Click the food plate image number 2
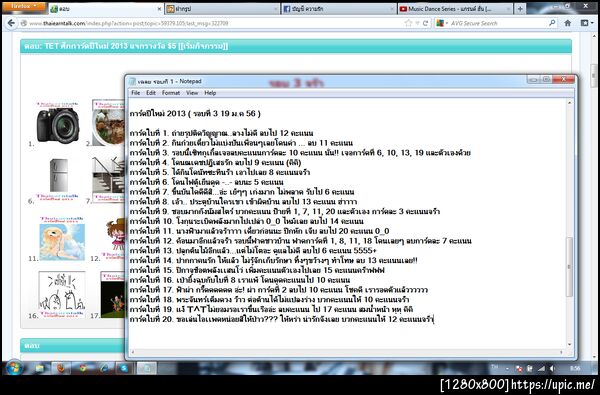The width and height of the screenshot is (600, 395). (x=108, y=123)
